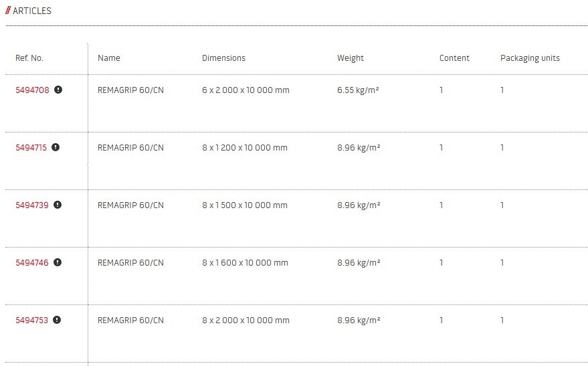This screenshot has height=366, width=588.
Task: Click the Weight column header
Action: pyautogui.click(x=351, y=58)
